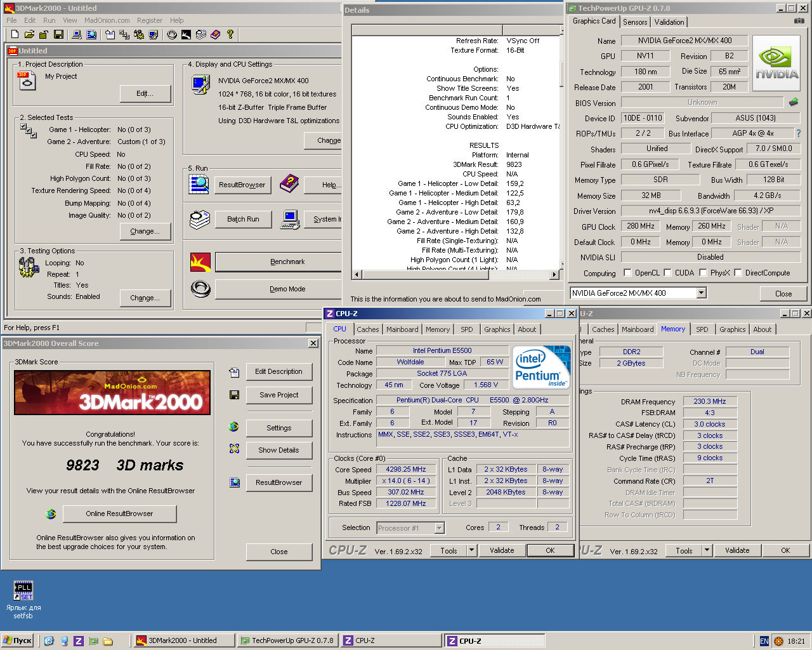Click the Demo Mode ring toolbar icon

click(171, 34)
